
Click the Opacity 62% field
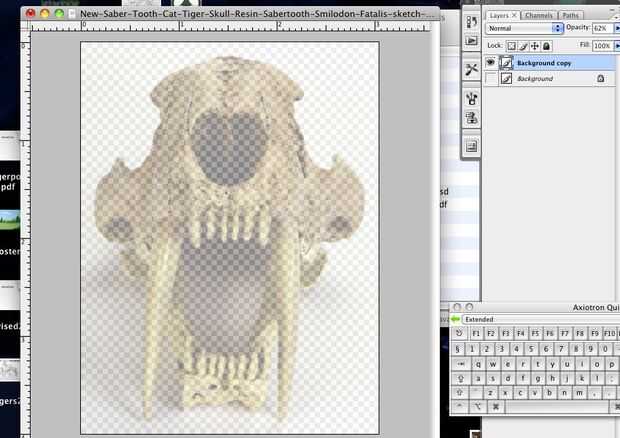pos(603,28)
